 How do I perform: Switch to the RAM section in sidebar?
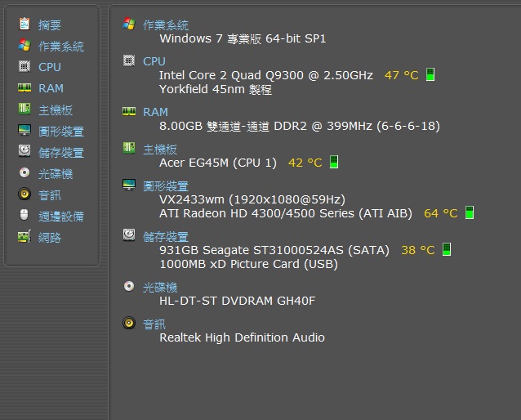[x=51, y=88]
